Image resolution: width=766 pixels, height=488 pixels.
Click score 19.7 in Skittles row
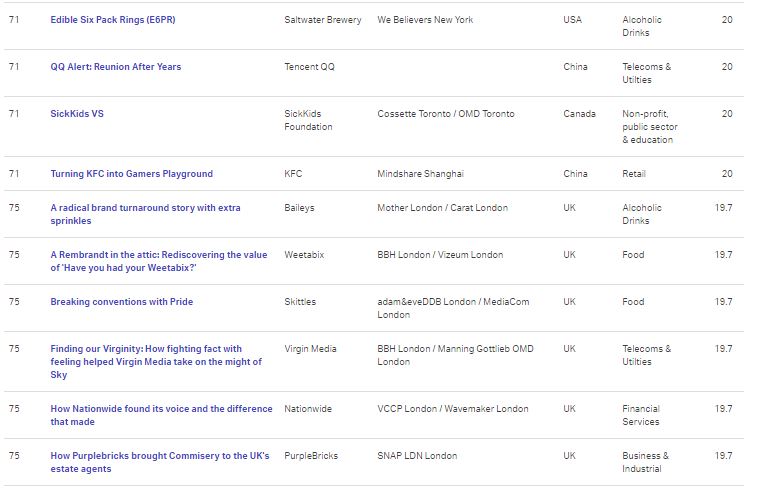coord(723,301)
